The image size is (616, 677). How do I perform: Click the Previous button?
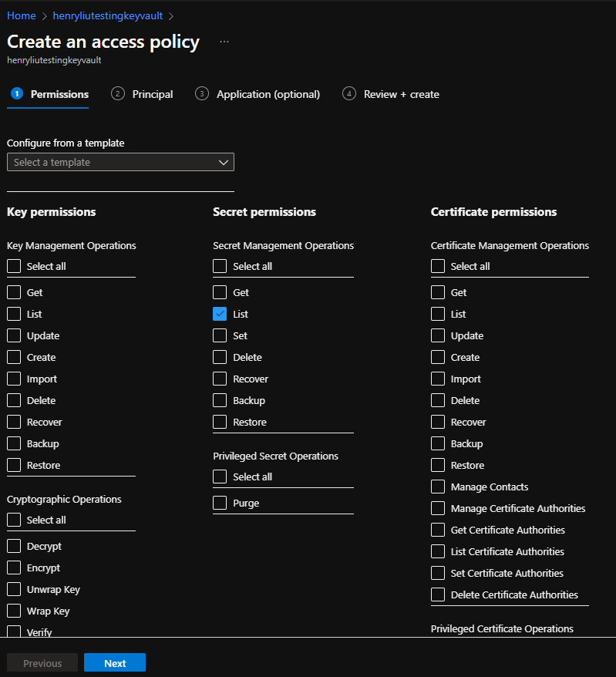(x=42, y=663)
